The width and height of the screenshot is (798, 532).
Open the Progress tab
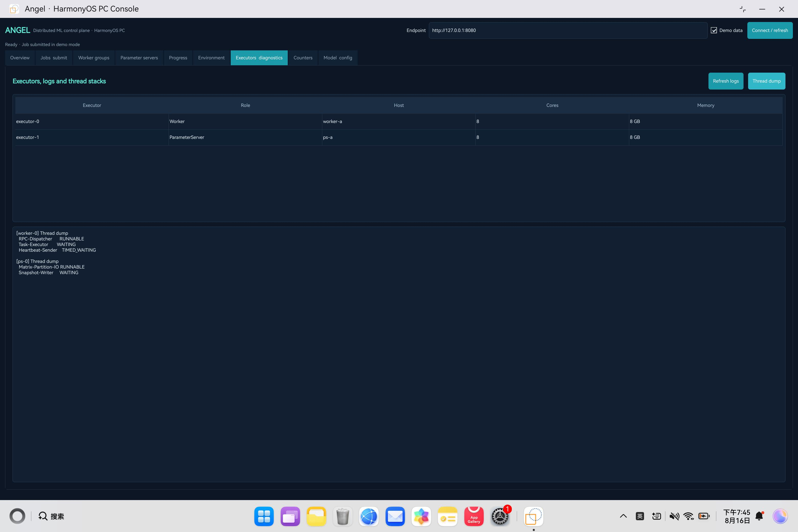click(x=178, y=58)
